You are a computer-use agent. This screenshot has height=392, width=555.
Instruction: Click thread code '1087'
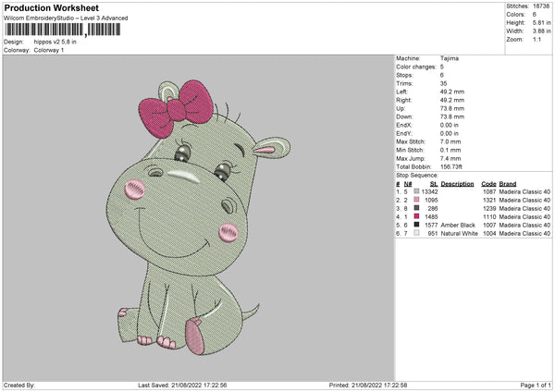pos(489,191)
